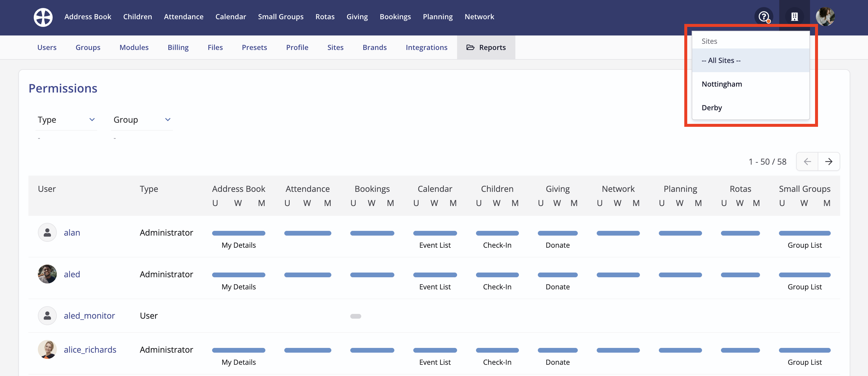Click the '1 - 50 / 58' pagination count
The image size is (868, 376).
(x=767, y=162)
